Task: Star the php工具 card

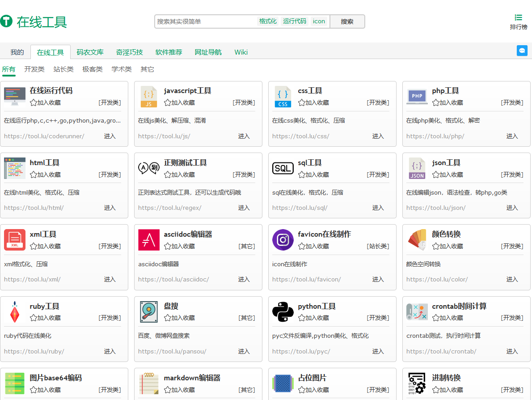Action: pyautogui.click(x=448, y=102)
